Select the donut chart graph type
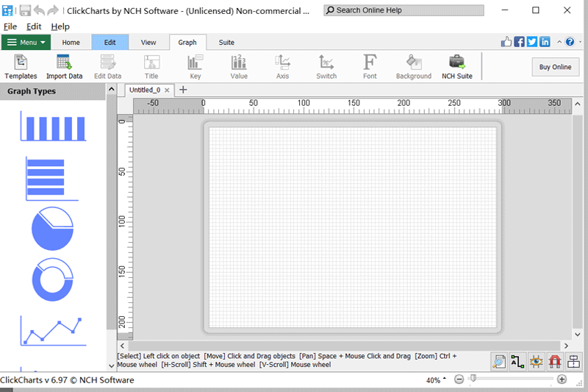This screenshot has width=588, height=392. (52, 279)
